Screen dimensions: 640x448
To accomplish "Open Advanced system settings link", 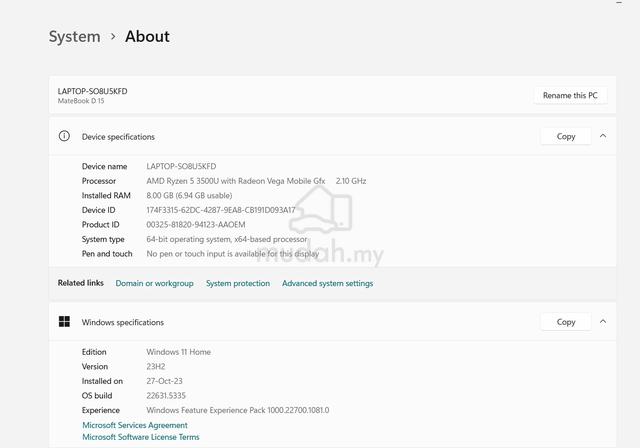I will click(x=327, y=283).
